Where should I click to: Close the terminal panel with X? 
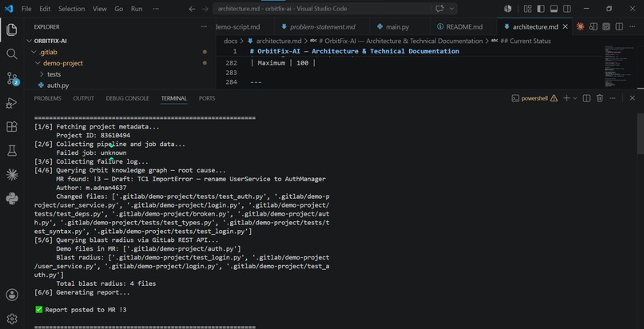coord(632,98)
